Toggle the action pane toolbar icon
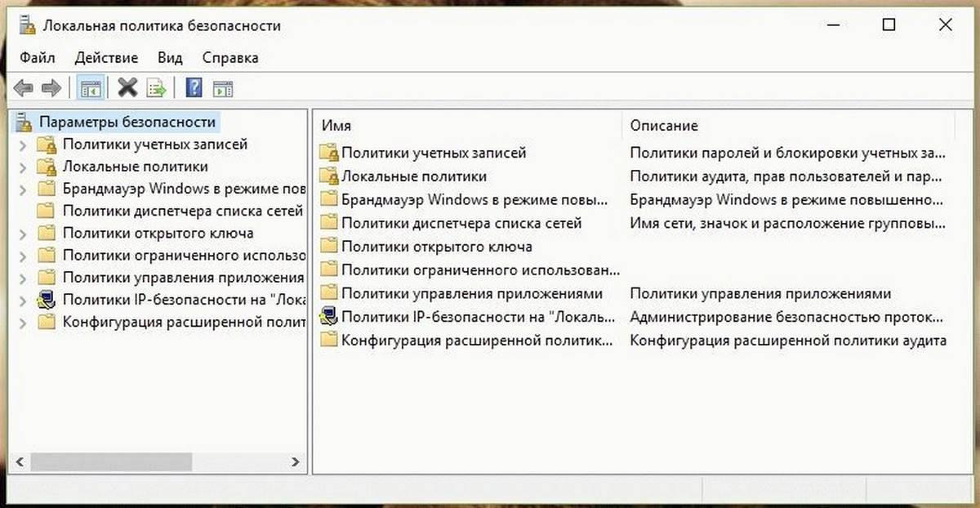The width and height of the screenshot is (980, 508). (223, 88)
